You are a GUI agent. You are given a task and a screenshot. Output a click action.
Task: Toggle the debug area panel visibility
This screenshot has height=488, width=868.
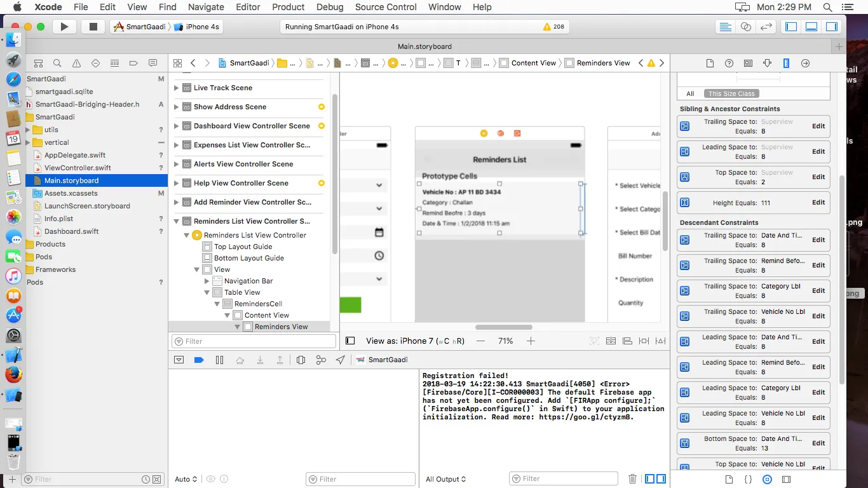tap(811, 27)
